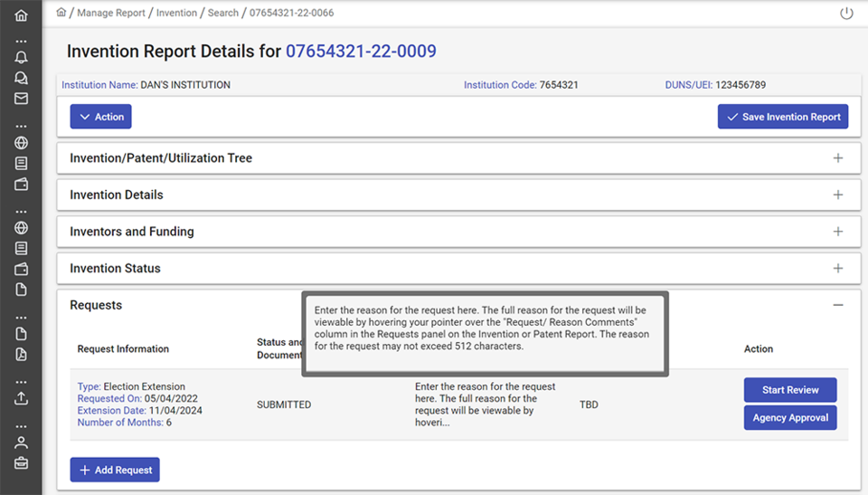The width and height of the screenshot is (868, 495).
Task: Click the Add Request button
Action: pos(115,471)
